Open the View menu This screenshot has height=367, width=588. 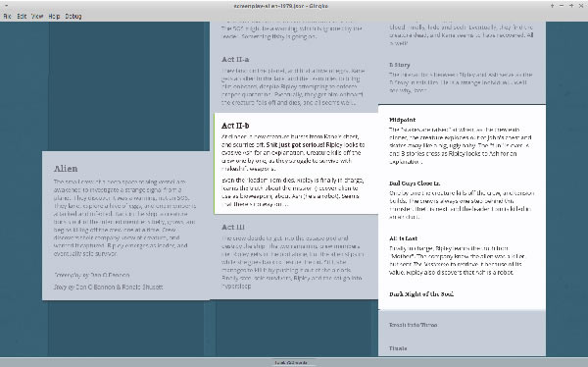tap(37, 16)
